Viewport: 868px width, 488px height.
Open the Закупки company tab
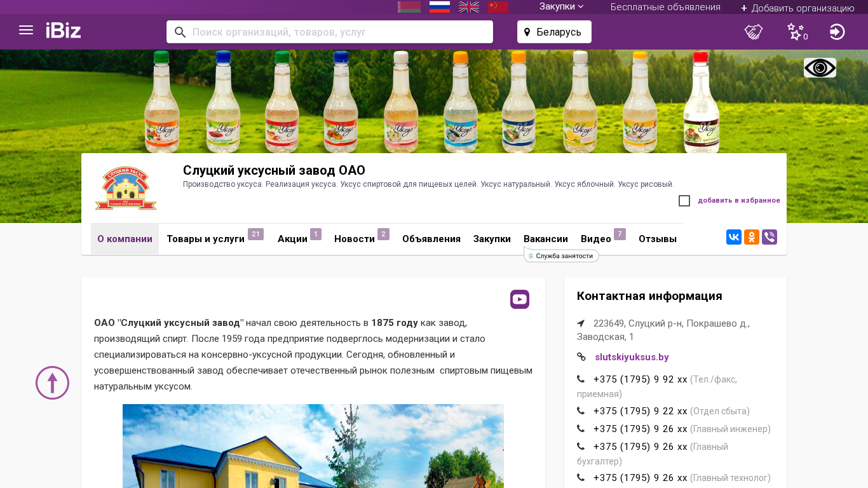pyautogui.click(x=492, y=239)
